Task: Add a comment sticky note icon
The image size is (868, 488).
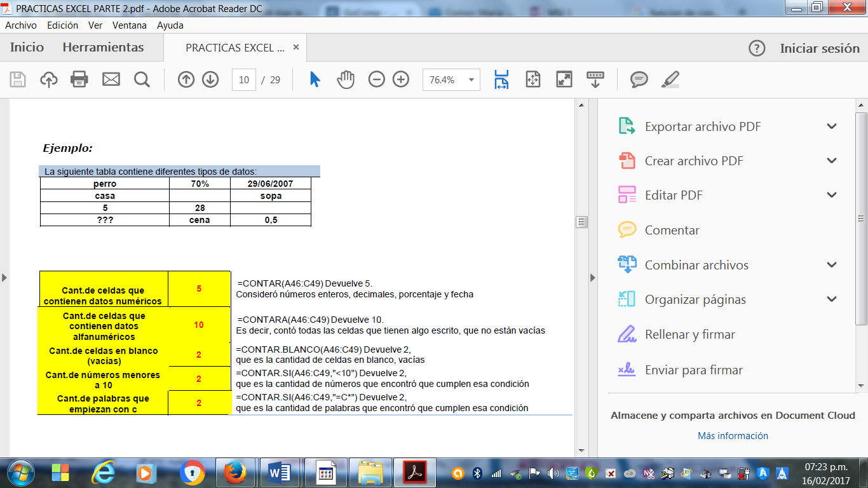Action: pos(639,79)
